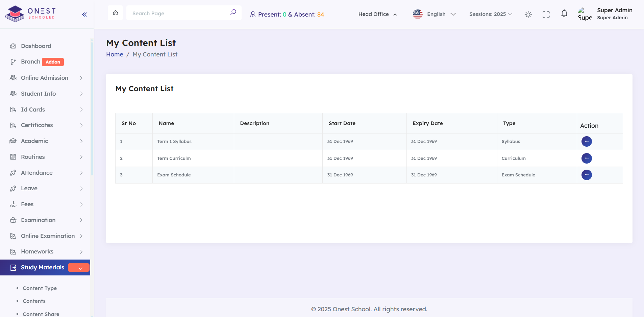Click the Home breadcrumb link
644x317 pixels.
[114, 54]
